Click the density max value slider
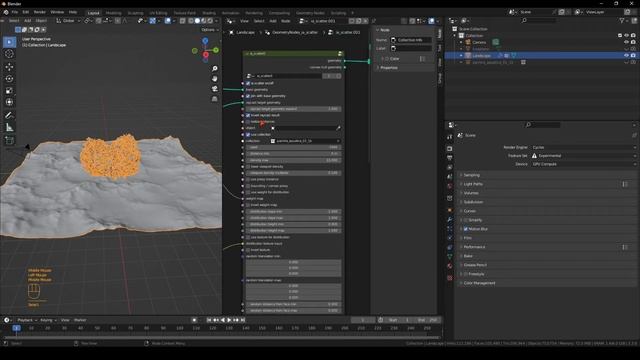Screen dimensions: 640x360 (x=293, y=160)
